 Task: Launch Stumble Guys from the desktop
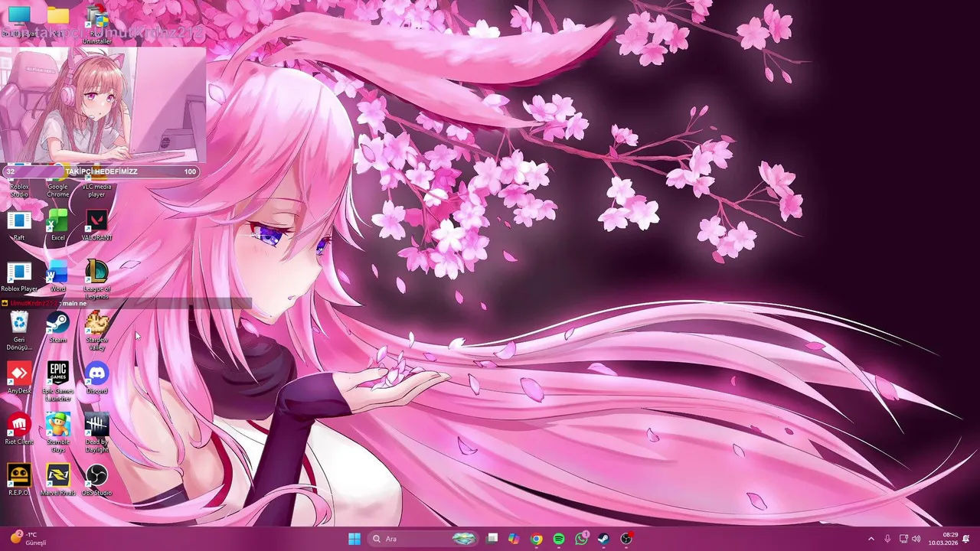pyautogui.click(x=58, y=432)
